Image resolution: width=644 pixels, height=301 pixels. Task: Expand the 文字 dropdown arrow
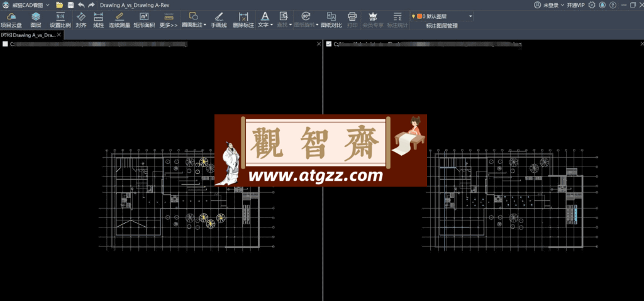(x=272, y=25)
